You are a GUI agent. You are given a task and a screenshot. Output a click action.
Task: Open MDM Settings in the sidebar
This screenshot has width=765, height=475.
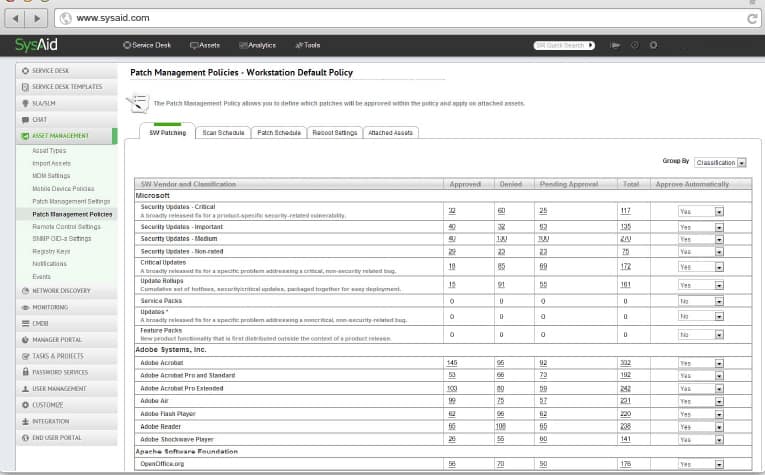51,176
